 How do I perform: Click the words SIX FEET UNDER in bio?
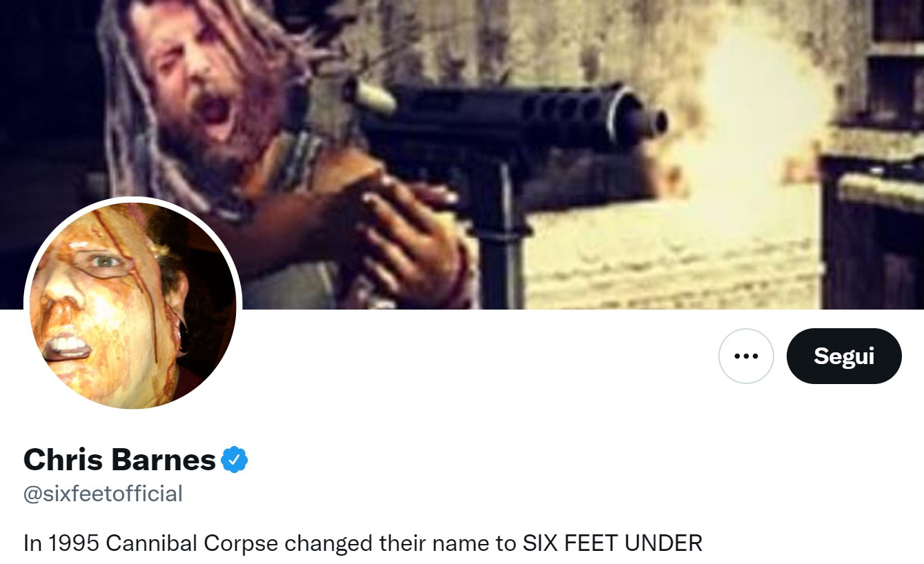point(613,543)
